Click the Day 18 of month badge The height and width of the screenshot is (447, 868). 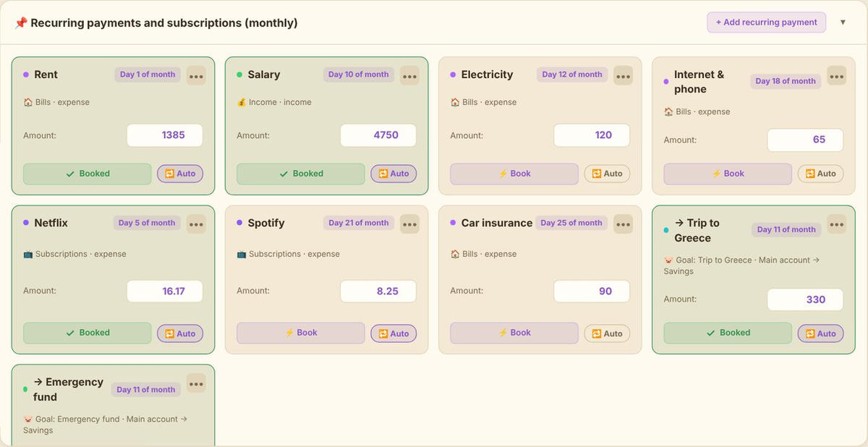tap(786, 81)
